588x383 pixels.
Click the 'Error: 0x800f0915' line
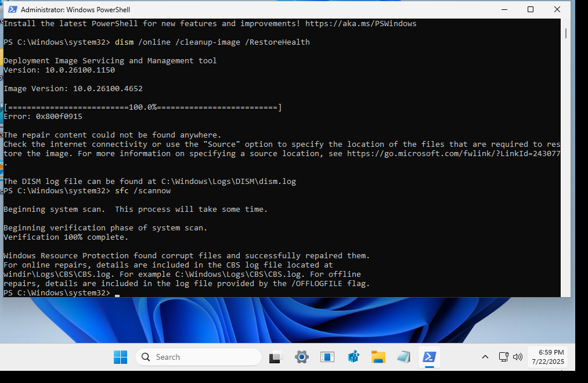(43, 117)
